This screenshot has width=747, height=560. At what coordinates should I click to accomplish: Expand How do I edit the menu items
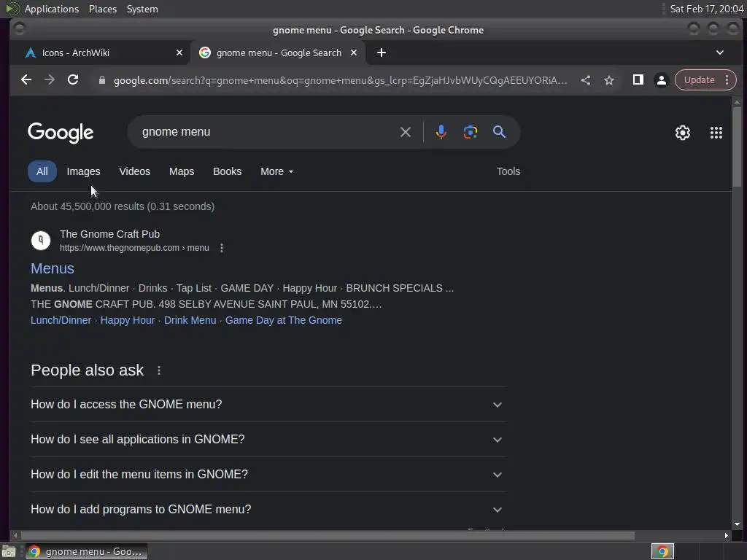click(x=268, y=474)
